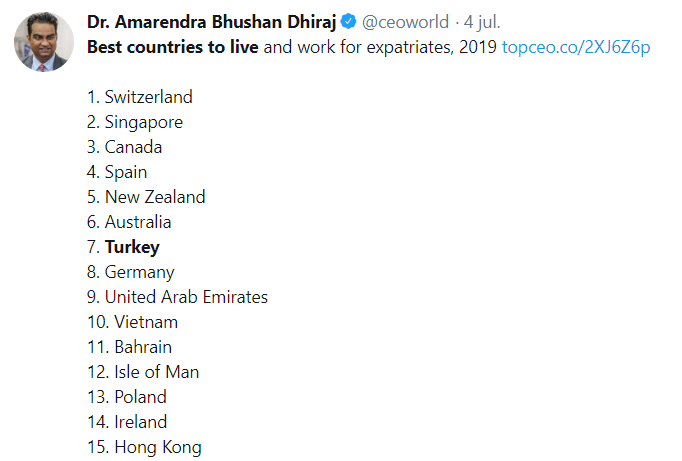Follow the topceo.co/2XJ6Z6p link
Viewport: 682px width, 461px height.
576,47
